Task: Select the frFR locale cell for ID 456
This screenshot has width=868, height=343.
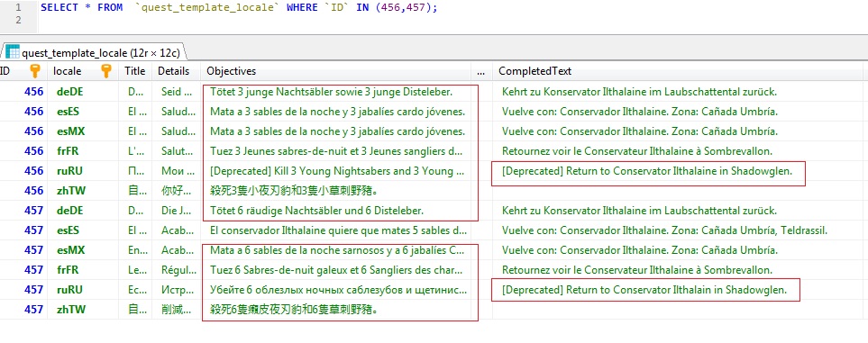Action: (84, 151)
